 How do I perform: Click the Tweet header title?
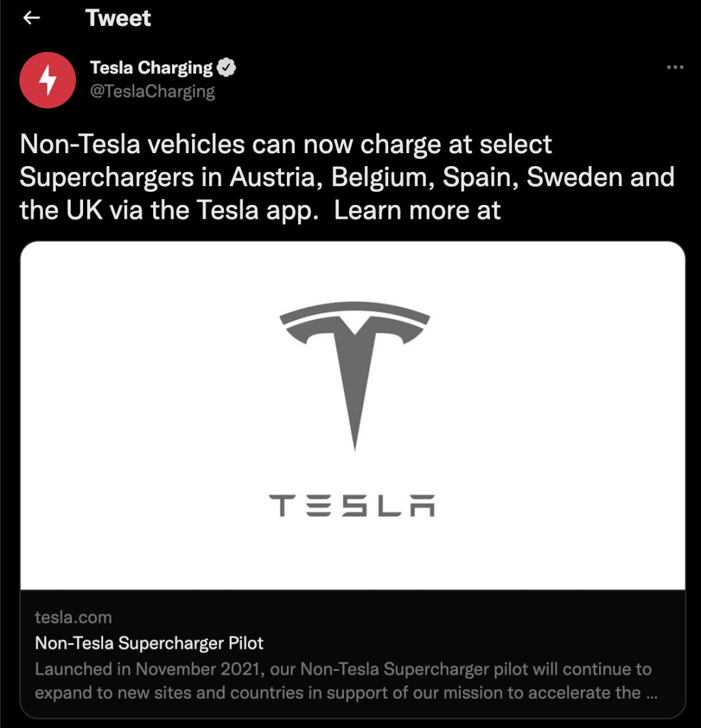(118, 18)
